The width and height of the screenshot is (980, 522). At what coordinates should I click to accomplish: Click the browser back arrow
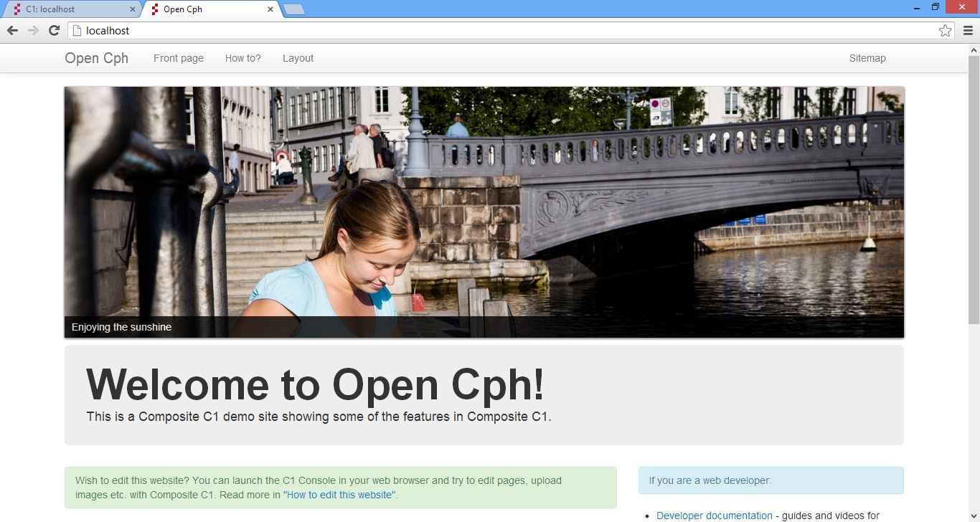(x=12, y=30)
